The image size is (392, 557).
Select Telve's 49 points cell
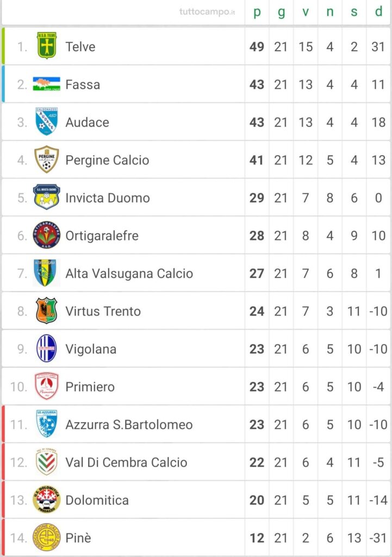point(257,47)
